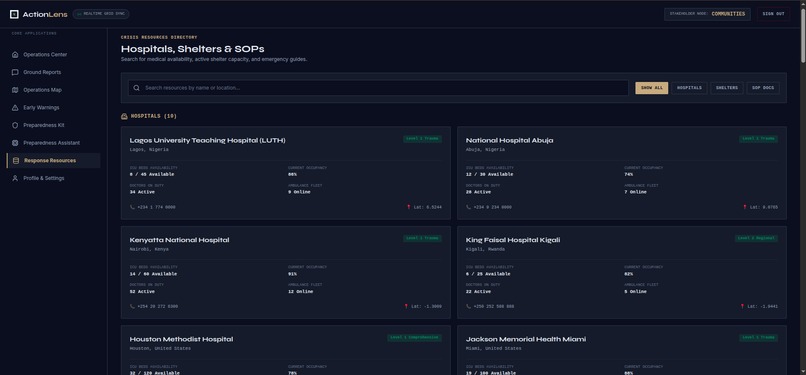Click King Faisal Hospital location pin
This screenshot has width=806, height=375.
[x=742, y=306]
